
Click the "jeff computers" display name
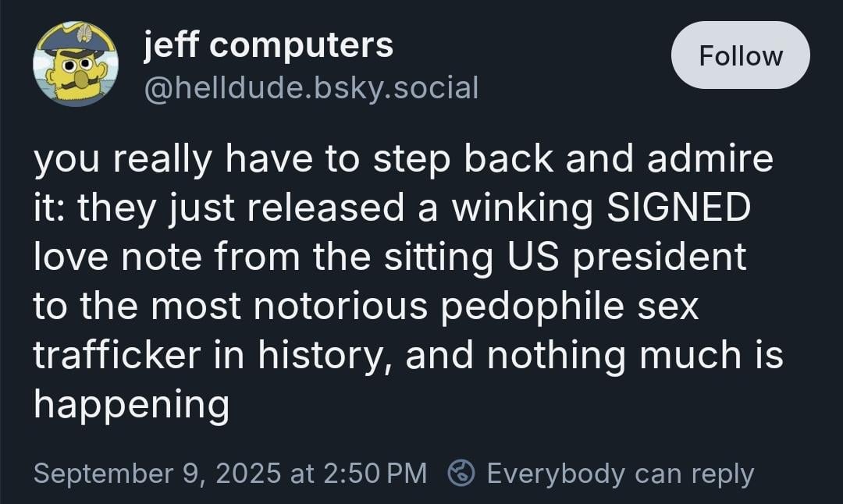tap(269, 44)
